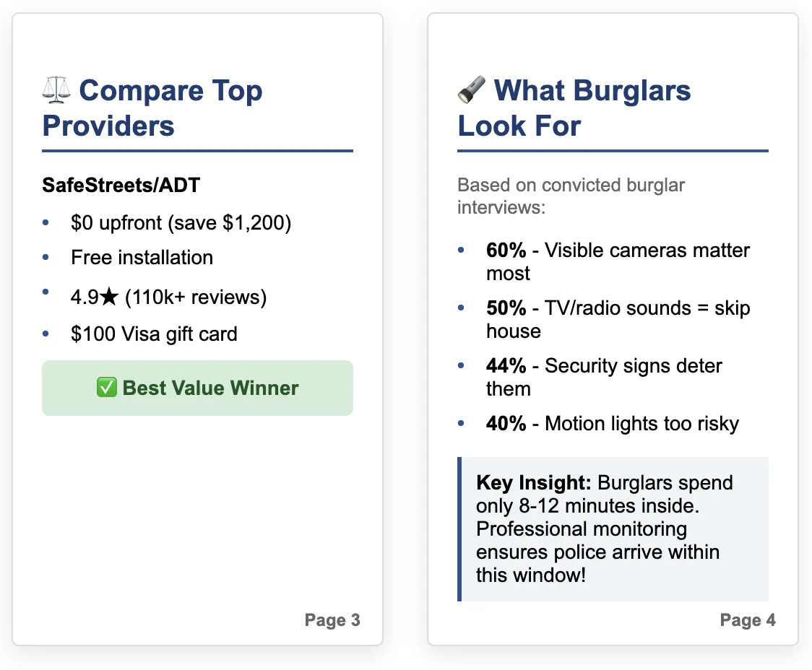812x670 pixels.
Task: Click the star rating symbol
Action: pos(109,297)
